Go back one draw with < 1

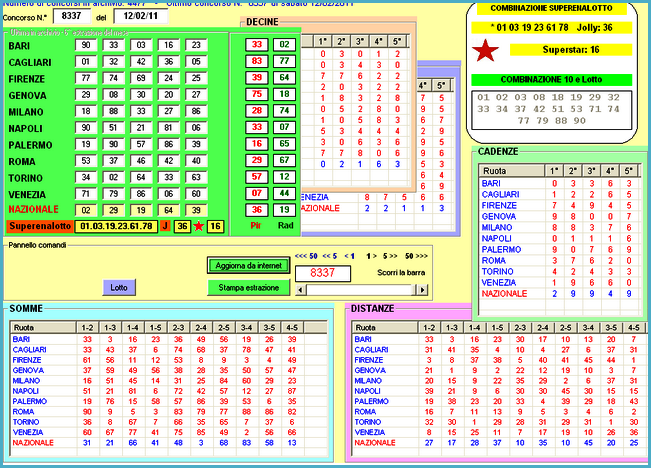pyautogui.click(x=350, y=256)
